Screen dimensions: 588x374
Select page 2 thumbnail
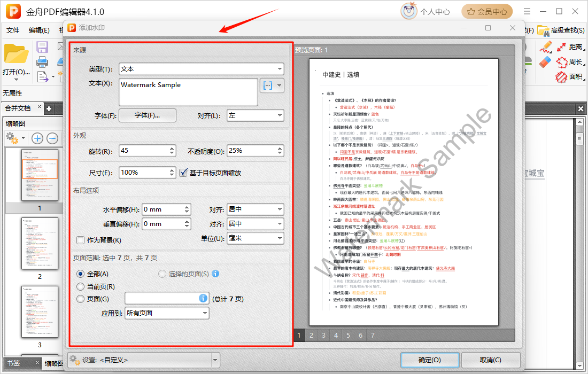tap(40, 243)
